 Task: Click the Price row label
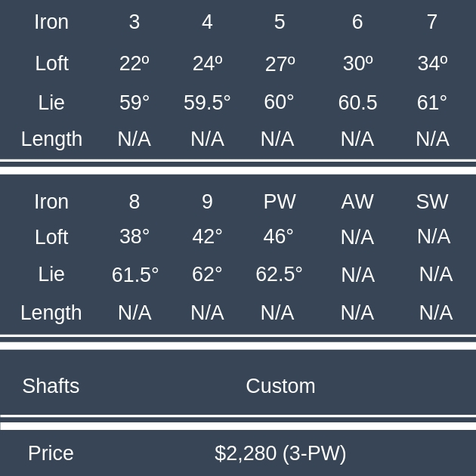(x=51, y=453)
